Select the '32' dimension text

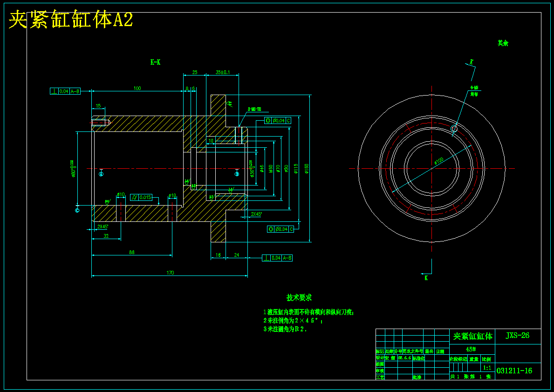pos(106,236)
